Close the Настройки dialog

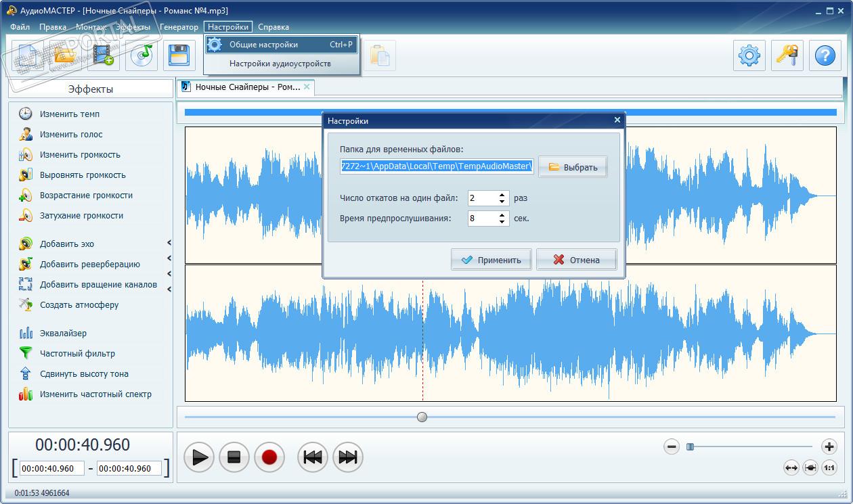point(617,120)
